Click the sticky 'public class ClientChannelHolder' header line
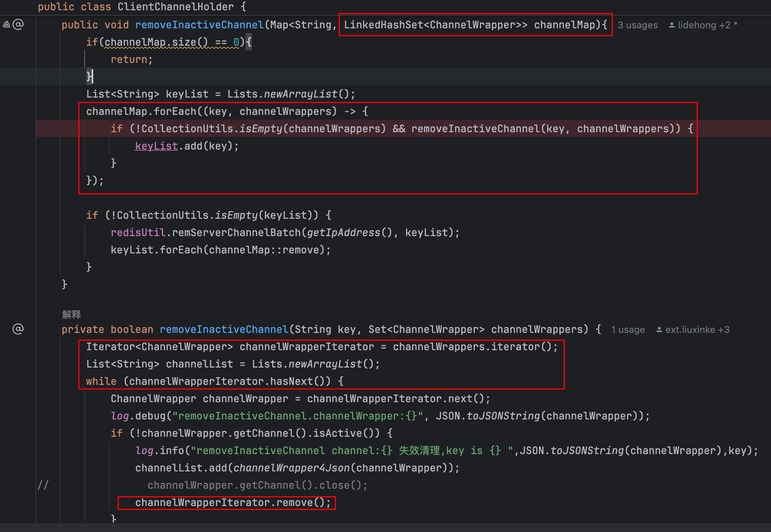Viewport: 771px width, 532px height. coord(142,7)
